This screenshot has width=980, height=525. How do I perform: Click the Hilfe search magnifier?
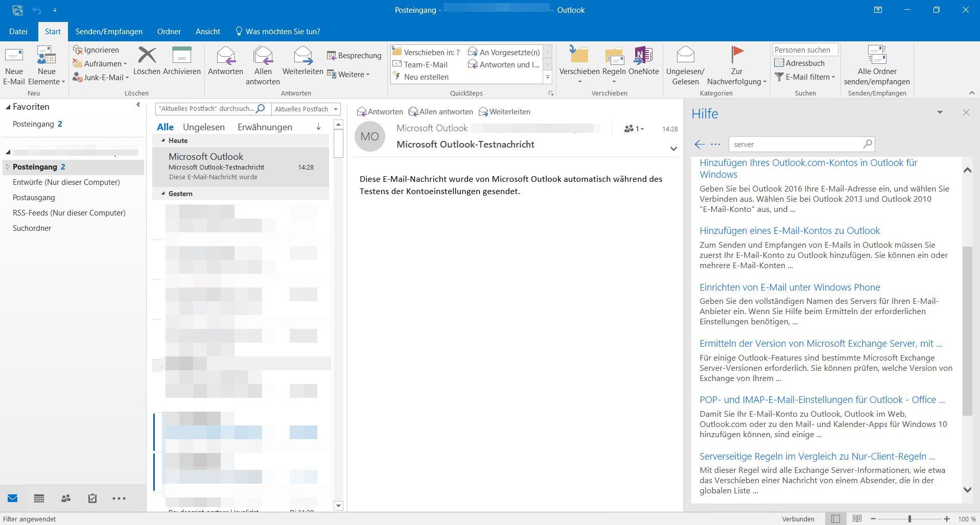[868, 144]
